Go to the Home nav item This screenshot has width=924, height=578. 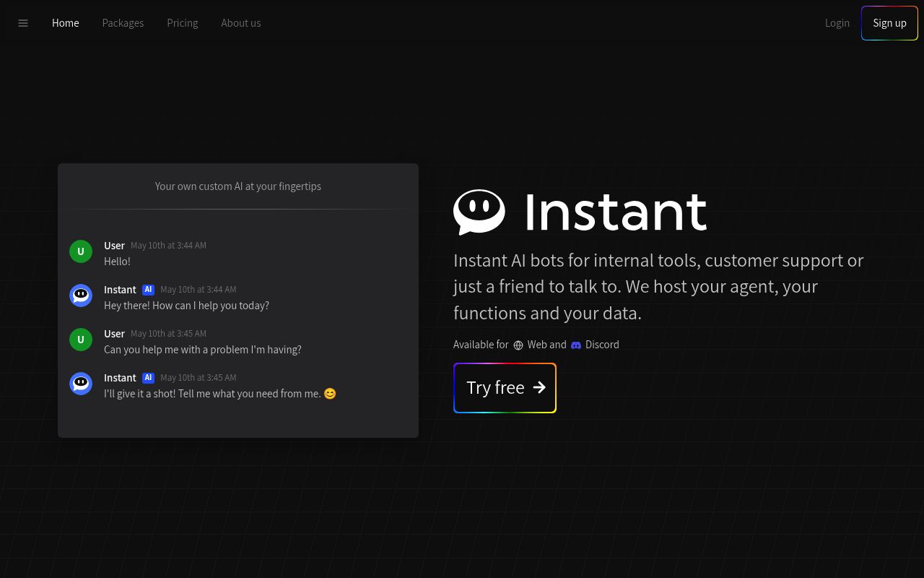point(66,23)
